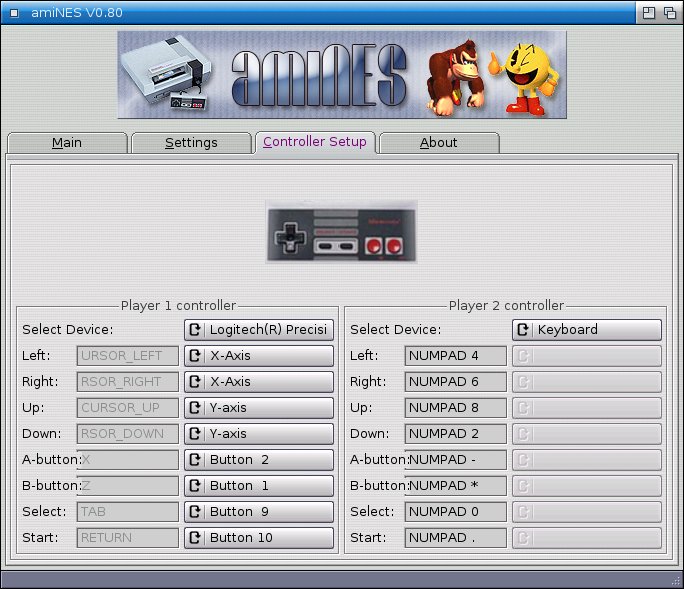Change Player 1 Start Button 10 gadget
The image size is (684, 589).
[x=259, y=538]
